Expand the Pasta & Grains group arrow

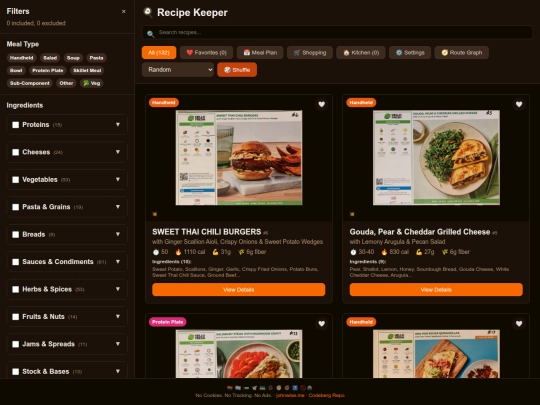coord(118,207)
